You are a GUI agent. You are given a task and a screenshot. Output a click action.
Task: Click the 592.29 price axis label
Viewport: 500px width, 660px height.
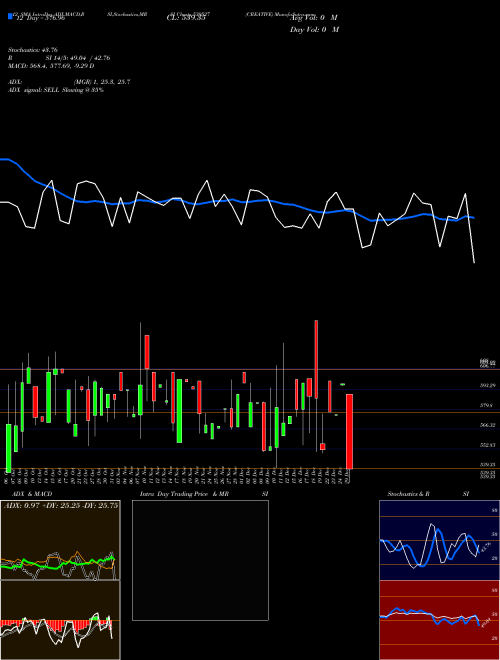[487, 386]
